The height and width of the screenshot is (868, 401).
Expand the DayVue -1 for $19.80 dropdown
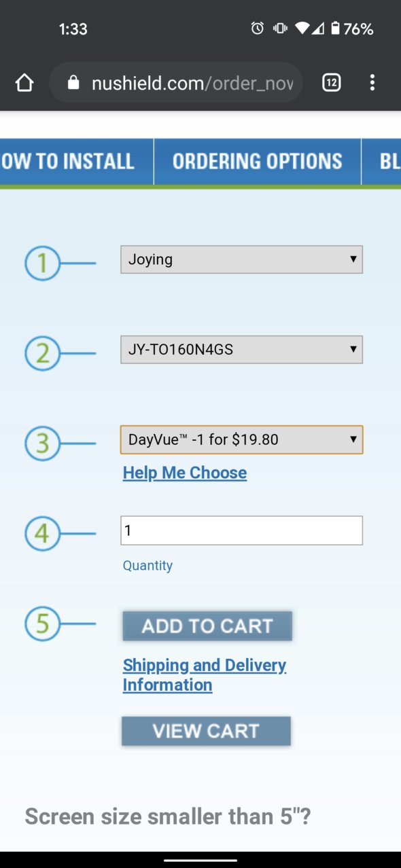pyautogui.click(x=241, y=439)
